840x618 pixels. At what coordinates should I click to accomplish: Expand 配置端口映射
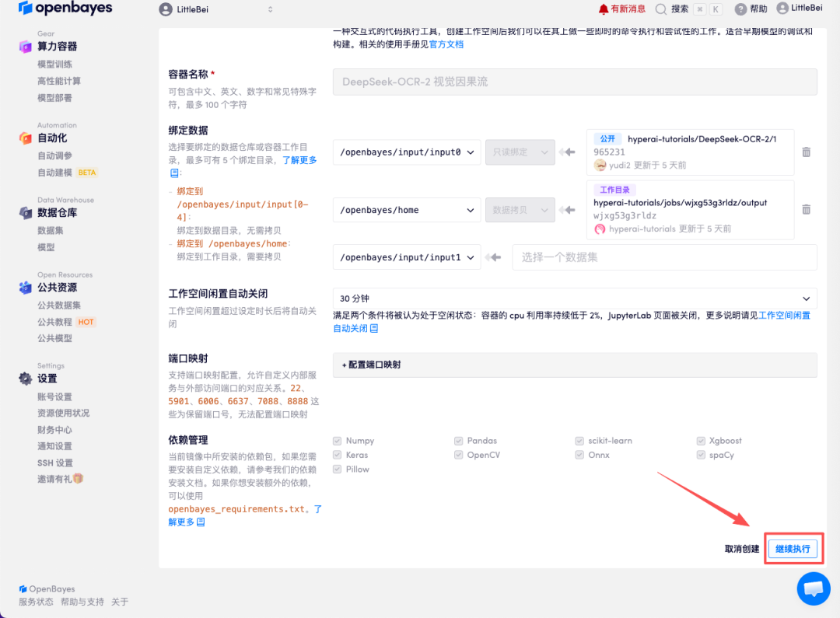click(575, 365)
